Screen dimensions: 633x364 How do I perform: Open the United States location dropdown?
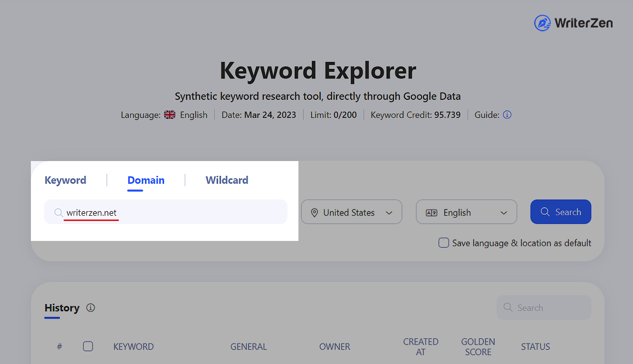point(352,212)
